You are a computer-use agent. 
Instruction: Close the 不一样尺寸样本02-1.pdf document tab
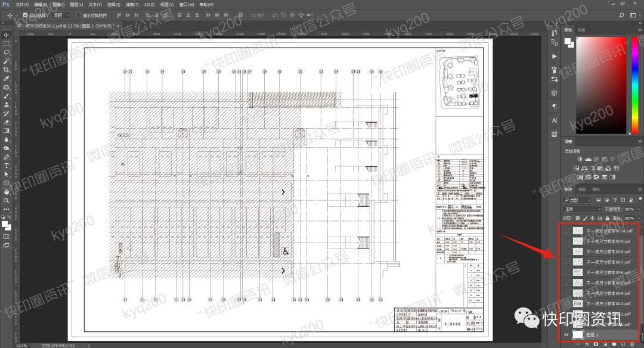pos(118,26)
